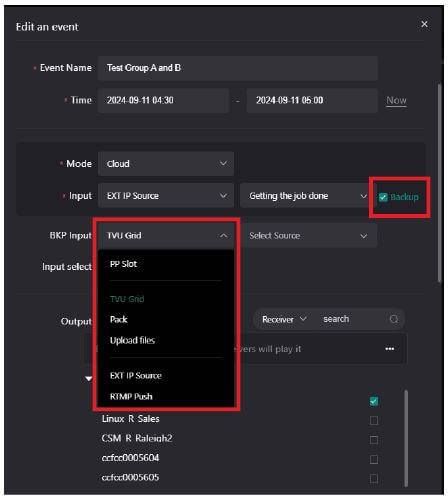
Task: Click the dialog vertical scrollbar
Action: pos(440,183)
